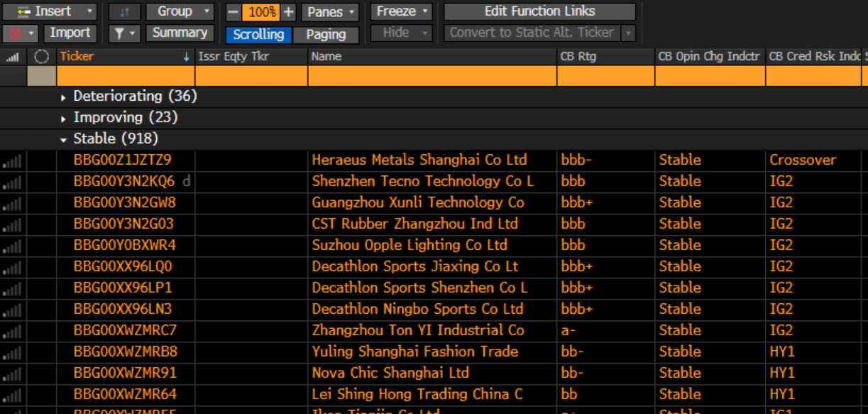The image size is (868, 414).
Task: Open Convert to Static Alt. Ticker arrow
Action: tap(628, 33)
